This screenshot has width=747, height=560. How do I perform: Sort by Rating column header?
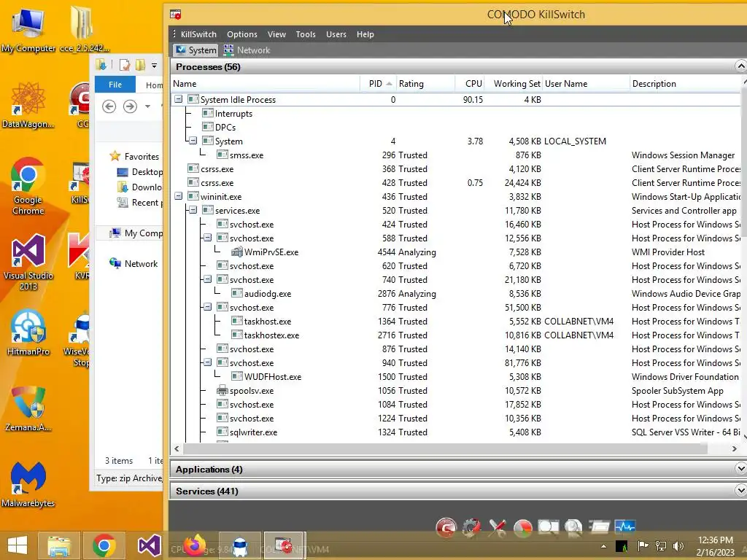425,84
